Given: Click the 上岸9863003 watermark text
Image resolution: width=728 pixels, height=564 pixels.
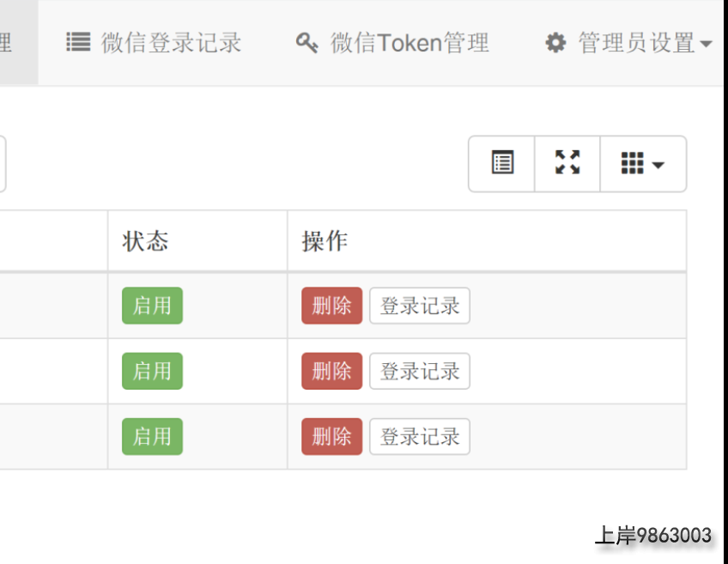Looking at the screenshot, I should pos(653,536).
